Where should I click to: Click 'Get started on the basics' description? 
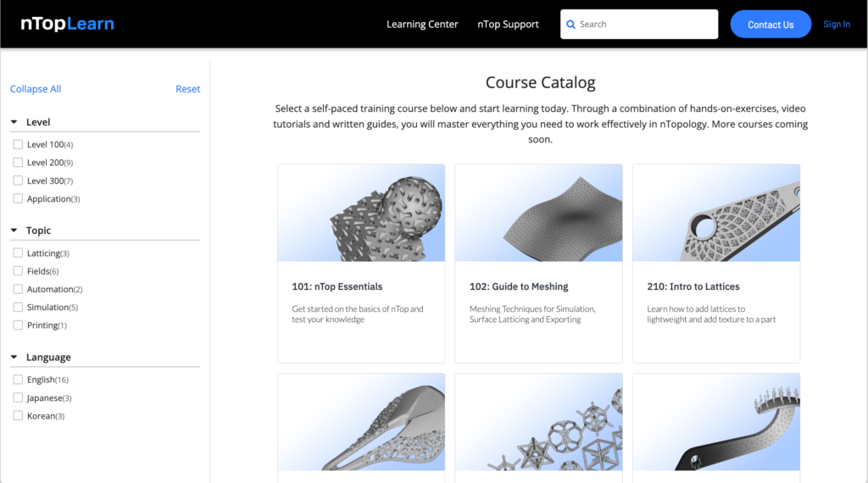click(x=358, y=314)
